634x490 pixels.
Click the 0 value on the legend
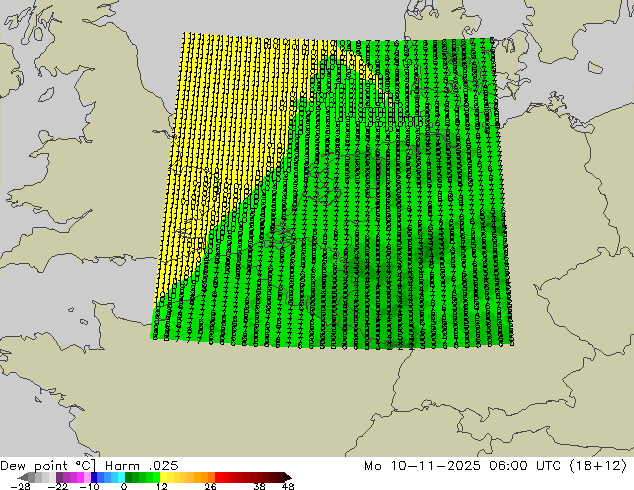(x=124, y=486)
